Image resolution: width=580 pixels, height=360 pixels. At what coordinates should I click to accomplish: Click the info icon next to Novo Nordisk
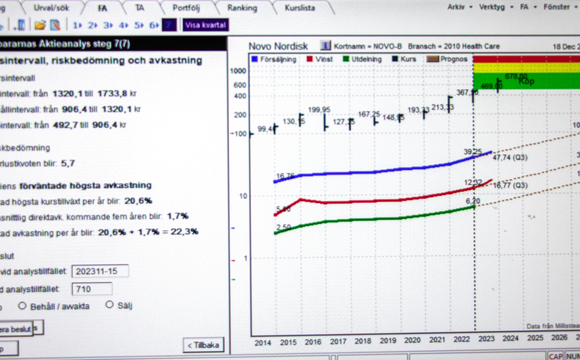325,46
